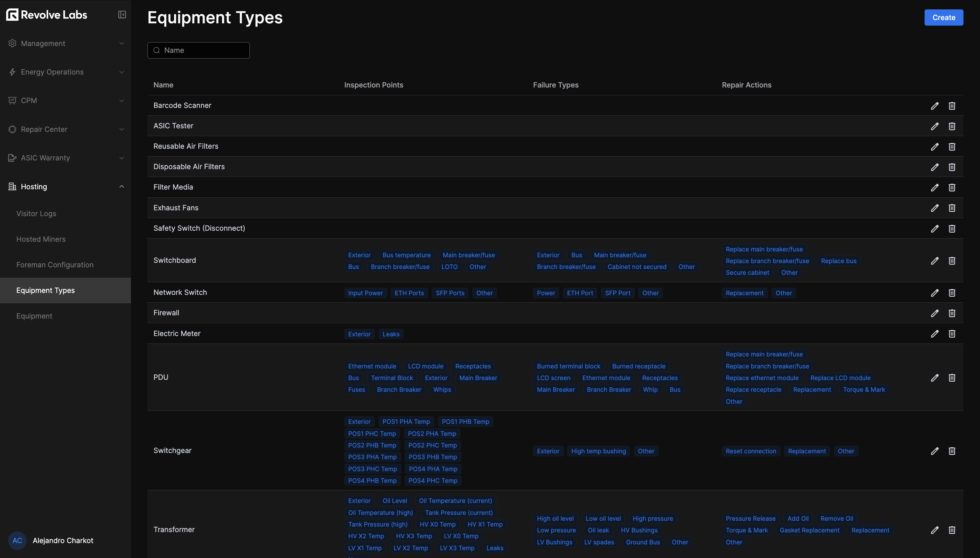Viewport: 980px width, 558px height.
Task: Open the Foreman Configuration page
Action: click(x=55, y=264)
